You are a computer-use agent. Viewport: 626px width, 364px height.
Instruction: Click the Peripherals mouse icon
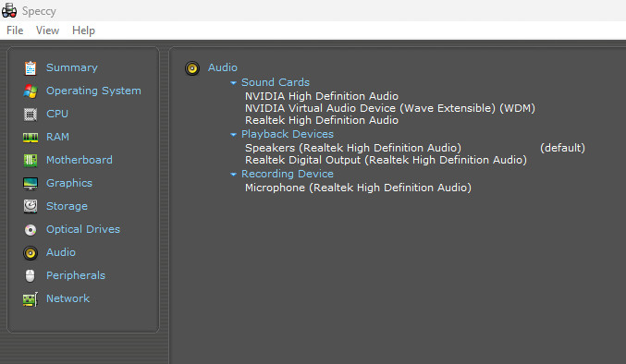tap(30, 275)
